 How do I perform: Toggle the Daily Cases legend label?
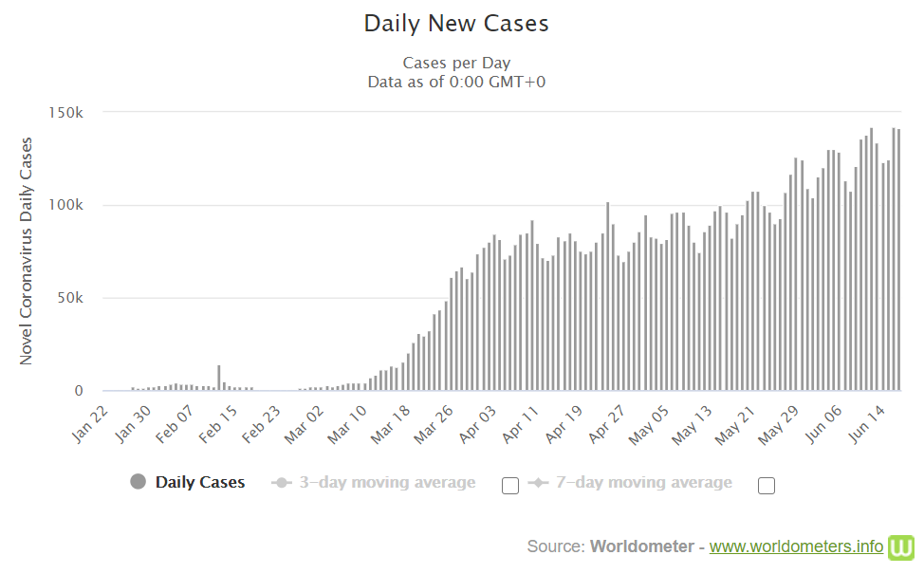tap(200, 483)
